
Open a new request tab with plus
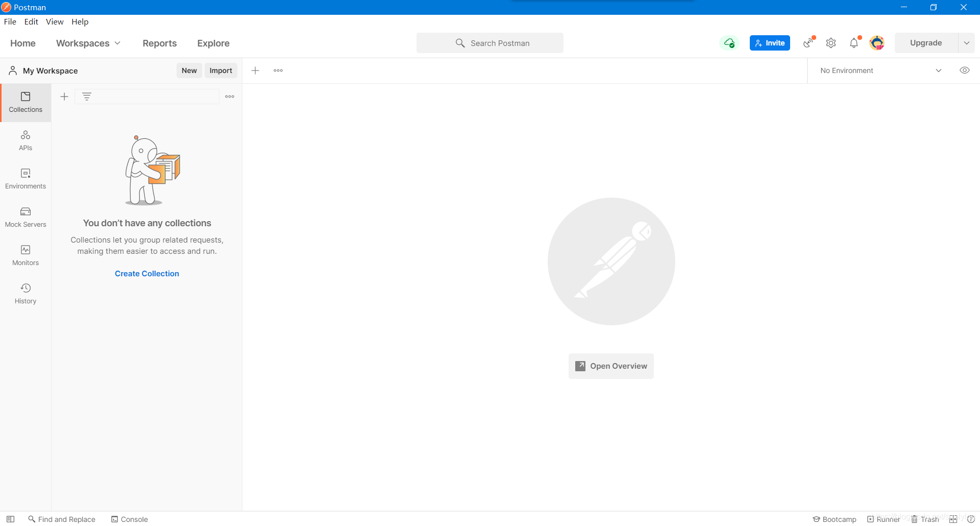tap(255, 70)
